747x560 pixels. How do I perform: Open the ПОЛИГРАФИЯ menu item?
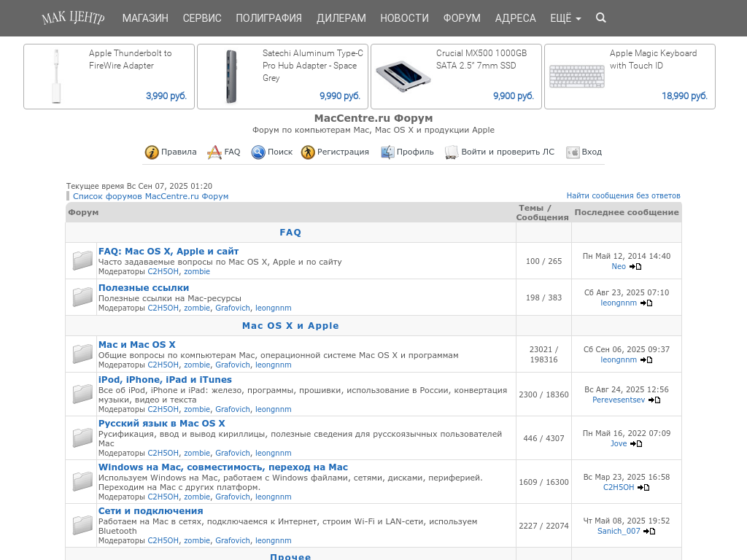coord(268,18)
